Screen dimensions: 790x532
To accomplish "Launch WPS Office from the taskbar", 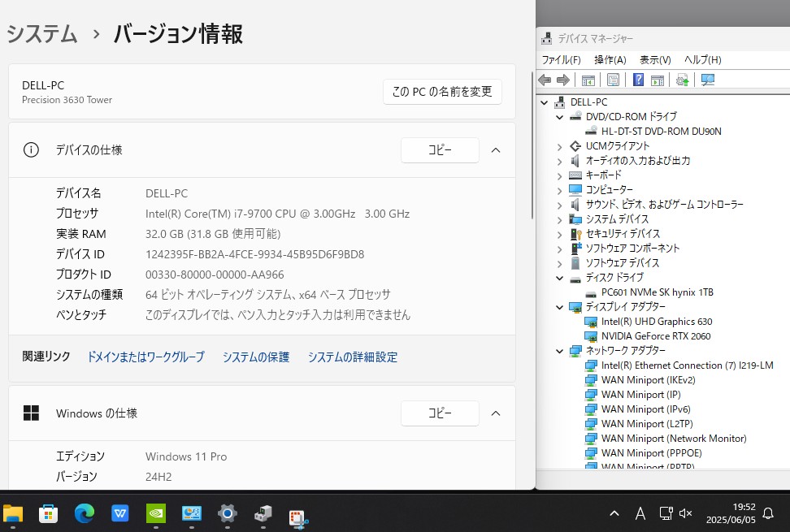I will [120, 513].
